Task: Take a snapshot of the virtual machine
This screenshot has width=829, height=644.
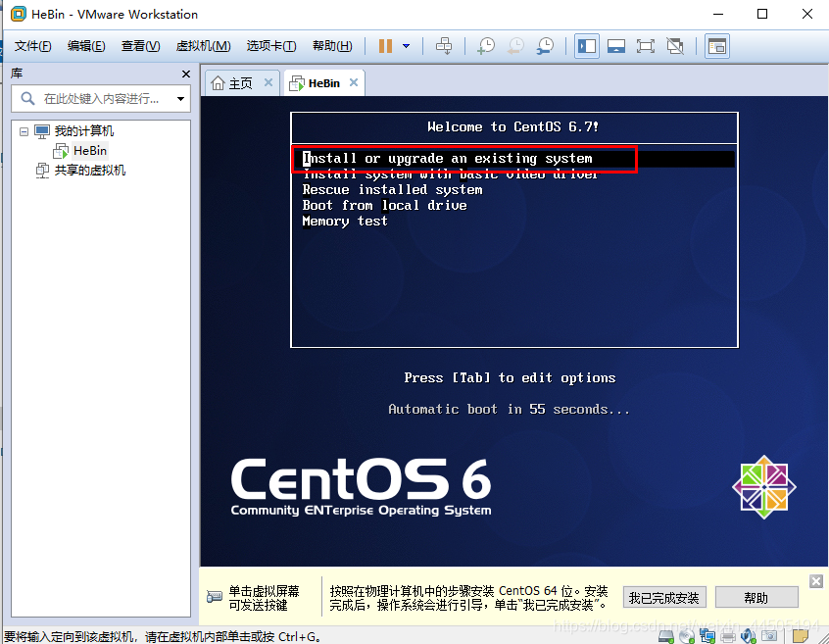Action: [486, 46]
